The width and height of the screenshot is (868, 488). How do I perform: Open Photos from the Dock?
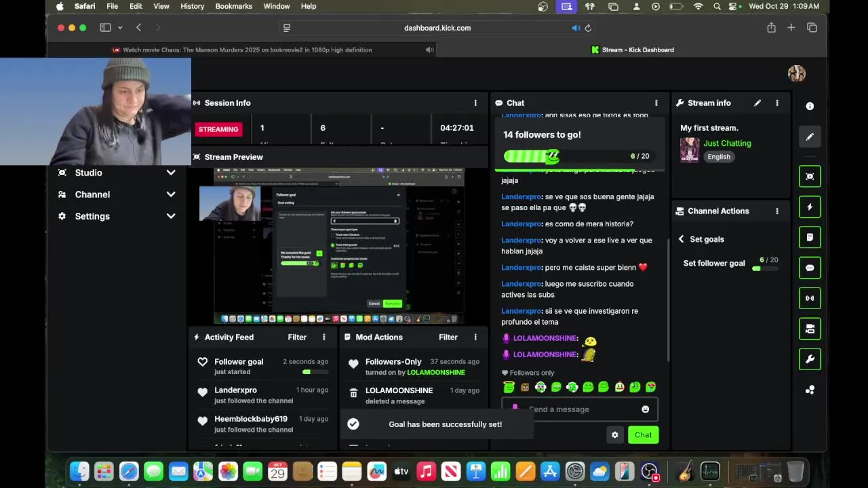(x=228, y=471)
